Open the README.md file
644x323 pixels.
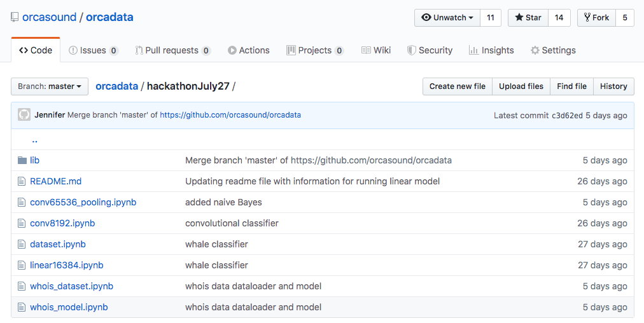[x=55, y=181]
